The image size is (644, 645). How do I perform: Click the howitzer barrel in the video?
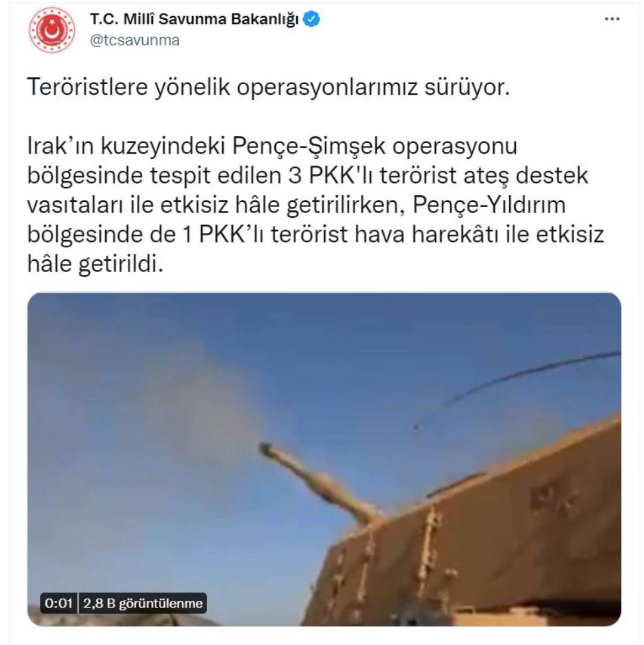(318, 479)
